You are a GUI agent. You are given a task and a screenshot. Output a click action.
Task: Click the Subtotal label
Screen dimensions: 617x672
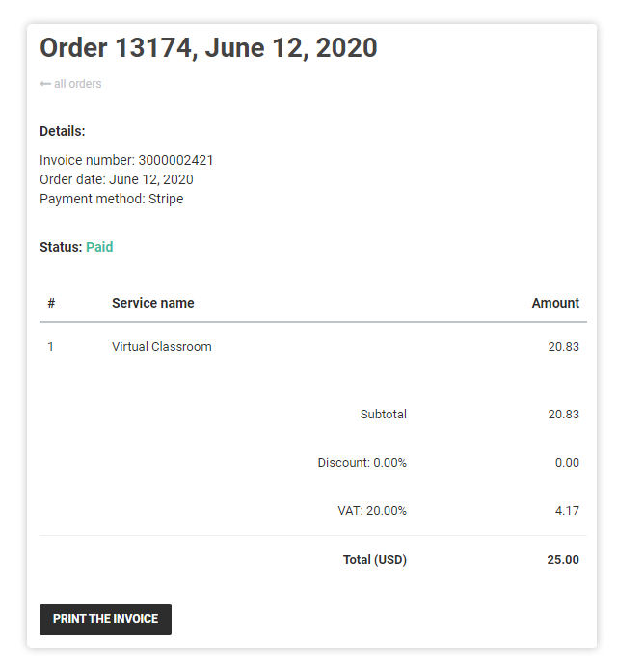click(384, 415)
